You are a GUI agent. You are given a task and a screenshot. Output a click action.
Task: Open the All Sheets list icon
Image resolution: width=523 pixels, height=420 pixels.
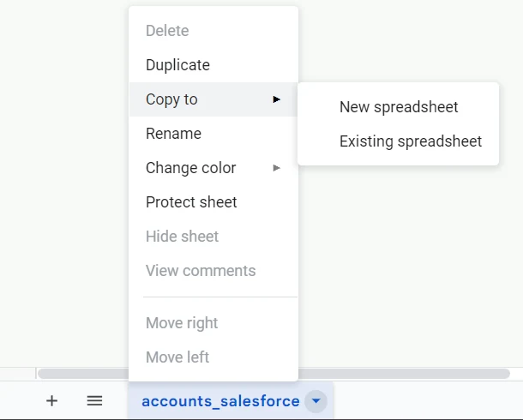coord(94,400)
